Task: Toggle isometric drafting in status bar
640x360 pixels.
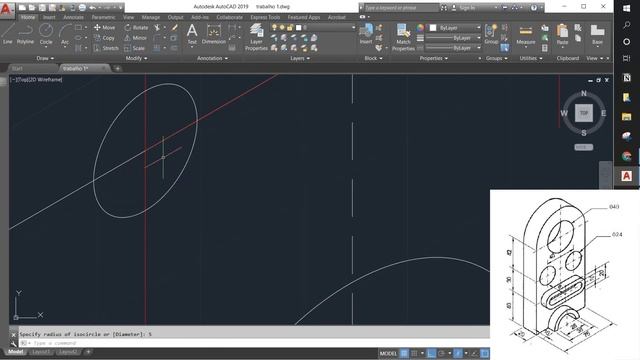Action: [458, 353]
